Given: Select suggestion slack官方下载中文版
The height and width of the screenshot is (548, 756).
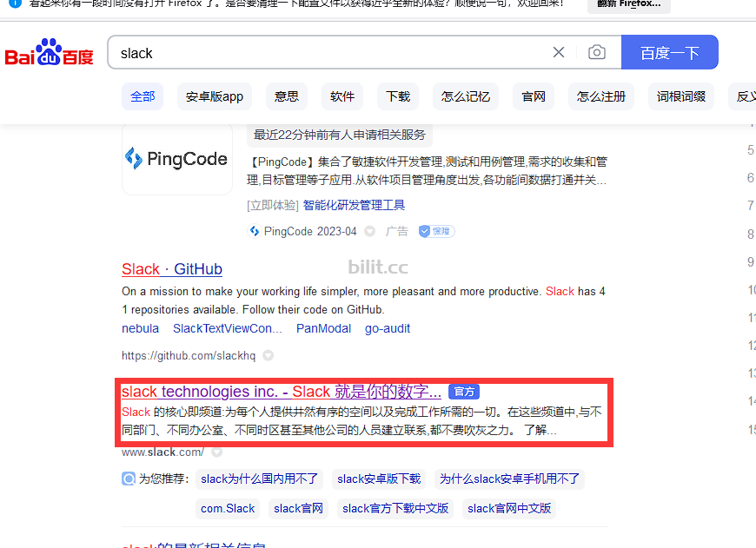Looking at the screenshot, I should coord(395,509).
